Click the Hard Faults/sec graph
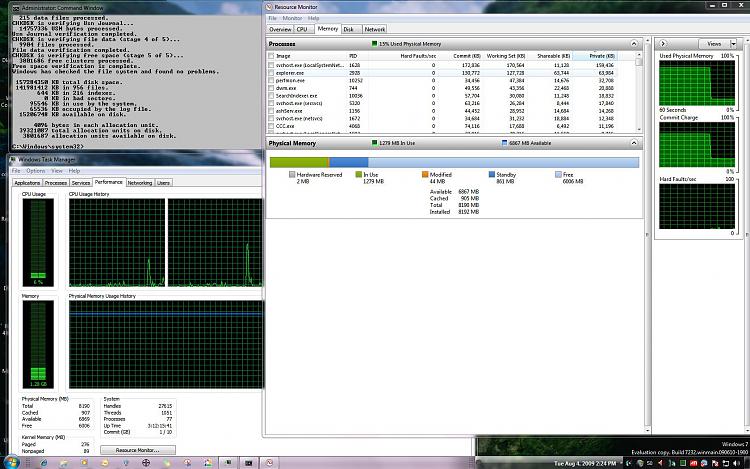This screenshot has width=750, height=469. point(696,206)
